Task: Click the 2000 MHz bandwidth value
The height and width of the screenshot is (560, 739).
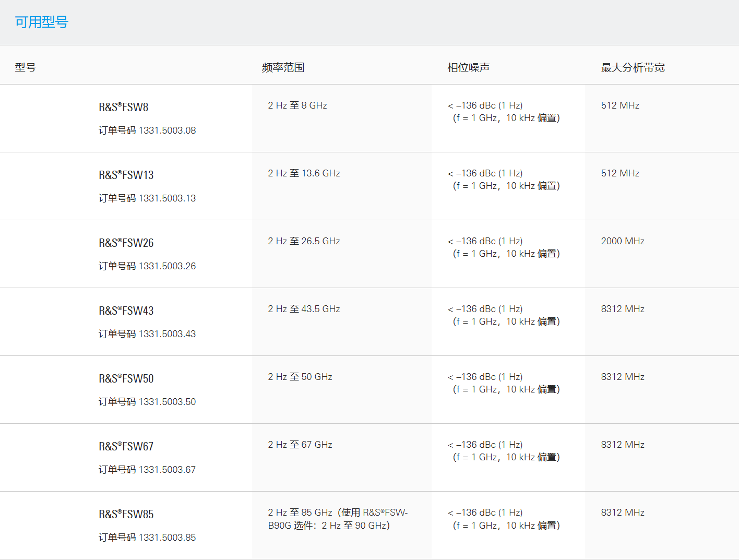Action: [623, 241]
